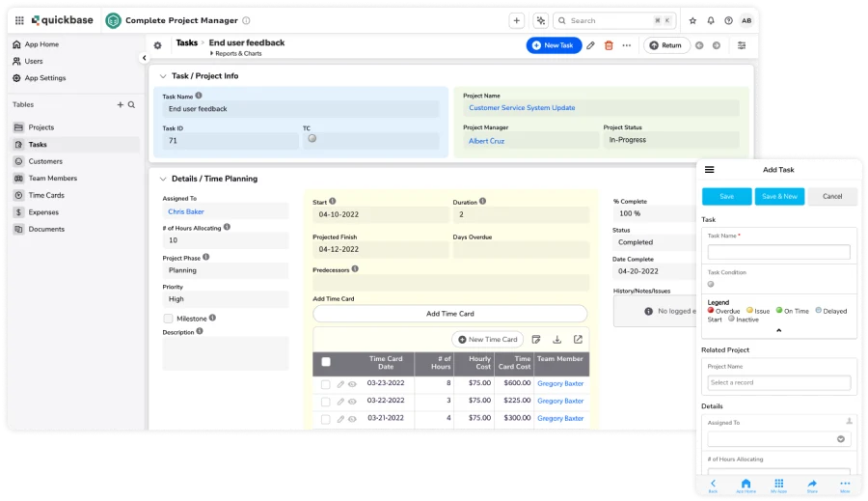This screenshot has height=501, width=868.
Task: Check the 03-22-2022 time card row
Action: coord(326,402)
